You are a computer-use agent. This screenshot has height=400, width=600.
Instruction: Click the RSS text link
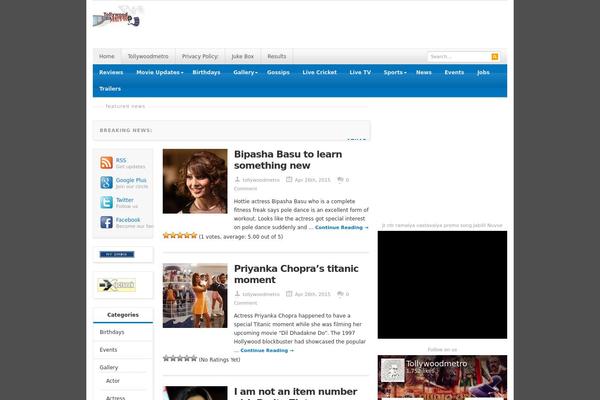(121, 160)
